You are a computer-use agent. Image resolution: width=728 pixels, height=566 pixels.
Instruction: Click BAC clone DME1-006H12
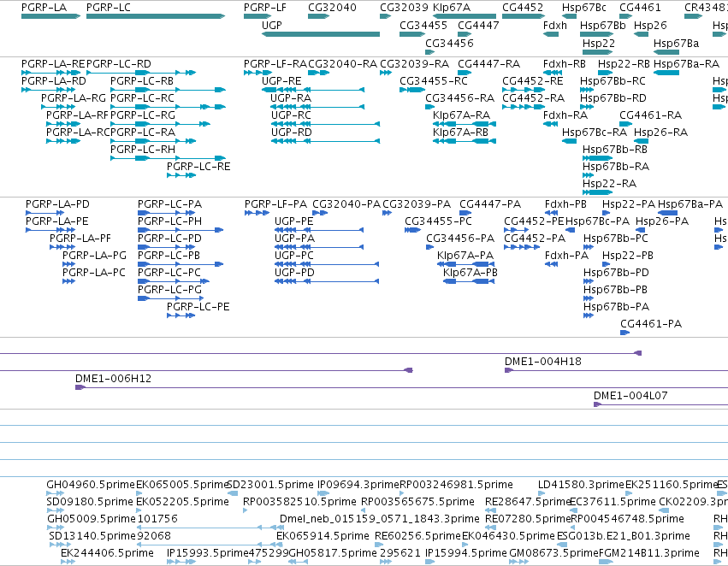click(401, 387)
